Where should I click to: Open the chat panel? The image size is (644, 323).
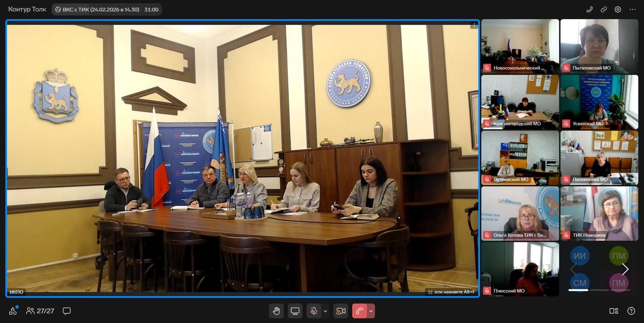tap(67, 311)
